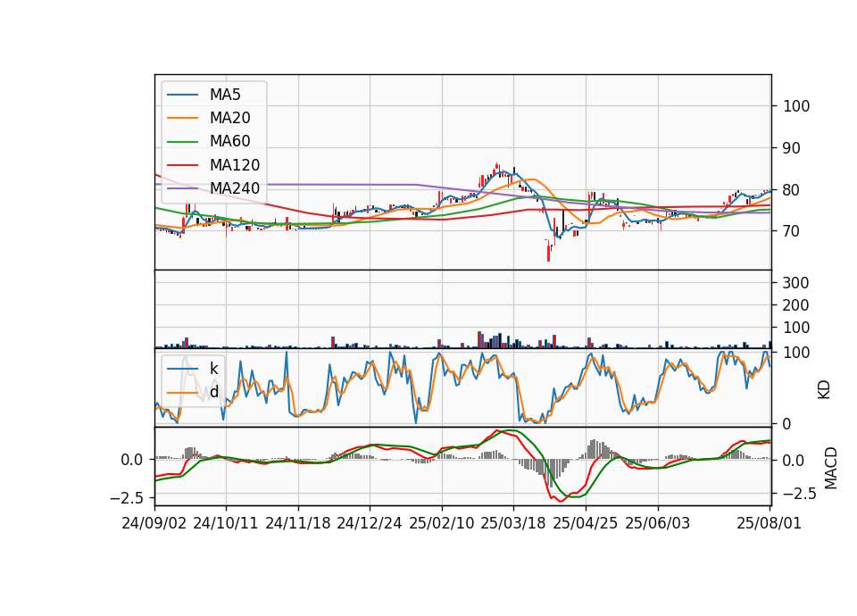Click the left MACD axis value −2.5

click(x=126, y=498)
